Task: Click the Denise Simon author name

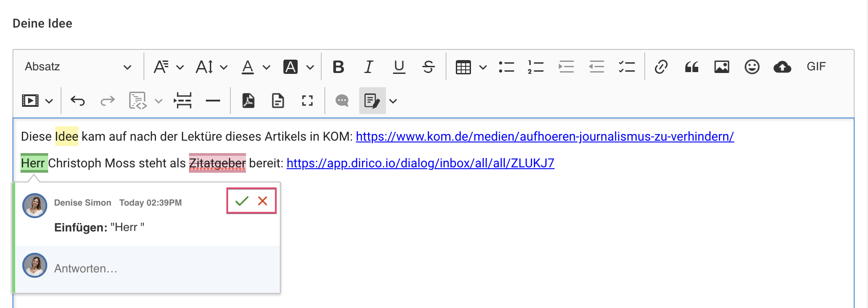Action: (83, 203)
